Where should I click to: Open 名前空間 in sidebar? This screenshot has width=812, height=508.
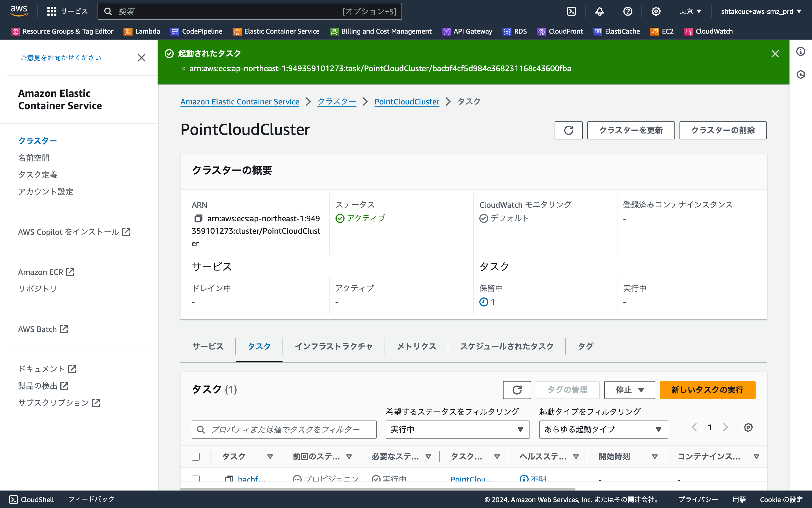34,158
